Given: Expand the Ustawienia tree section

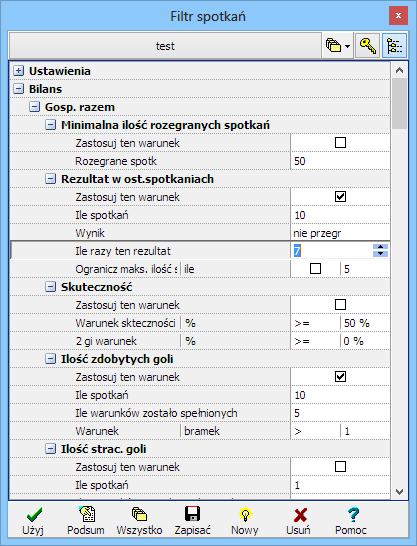Looking at the screenshot, I should tap(18, 71).
